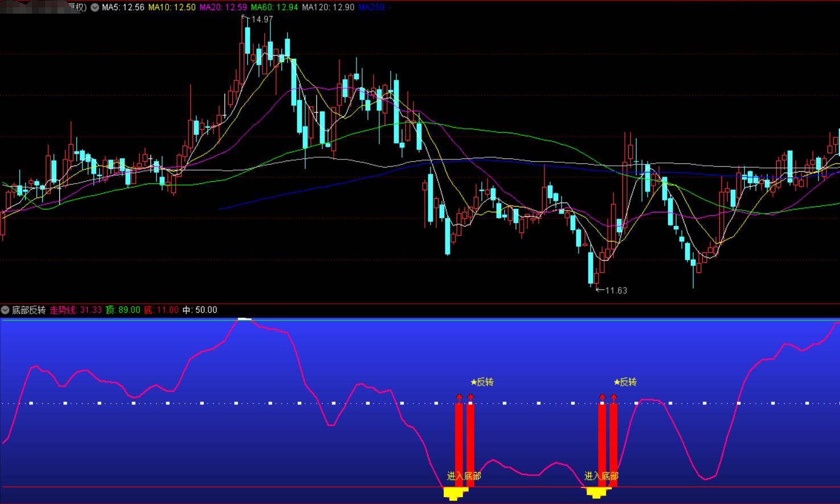Select the MA120: 12.90 label
The height and width of the screenshot is (504, 840).
point(328,7)
